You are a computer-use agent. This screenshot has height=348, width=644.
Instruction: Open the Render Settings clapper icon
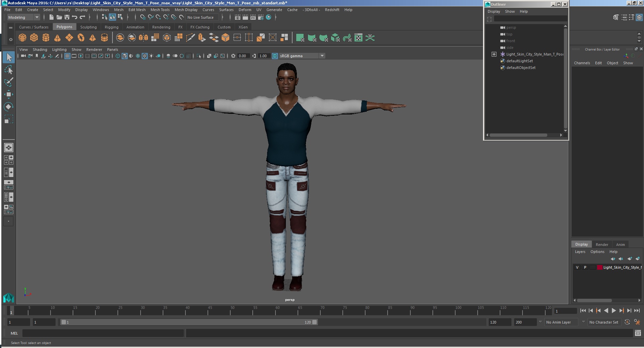click(x=261, y=17)
